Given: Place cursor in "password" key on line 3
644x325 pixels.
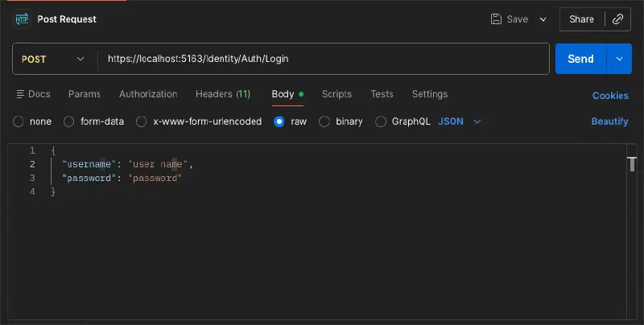Looking at the screenshot, I should (x=89, y=178).
